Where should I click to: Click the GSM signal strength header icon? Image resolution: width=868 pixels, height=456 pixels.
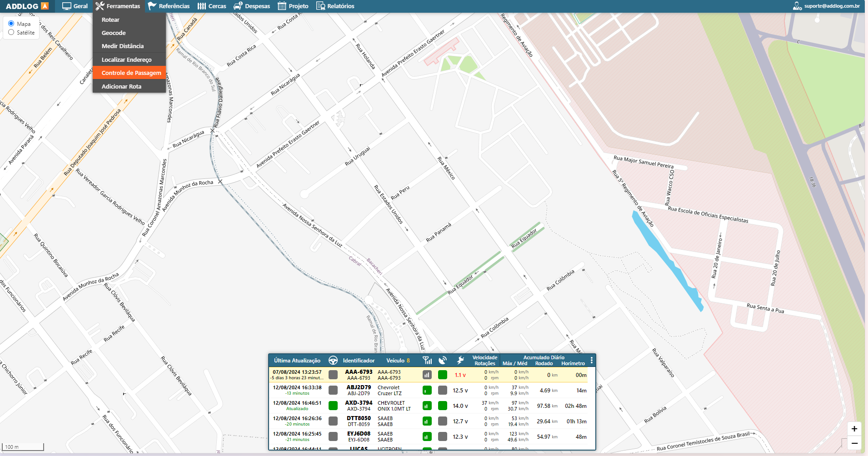pos(427,361)
